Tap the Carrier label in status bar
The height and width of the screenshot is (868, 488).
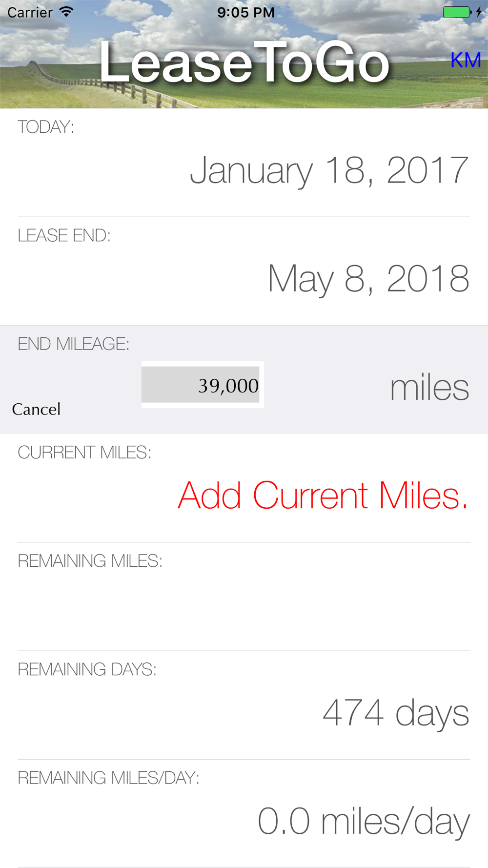coord(30,12)
